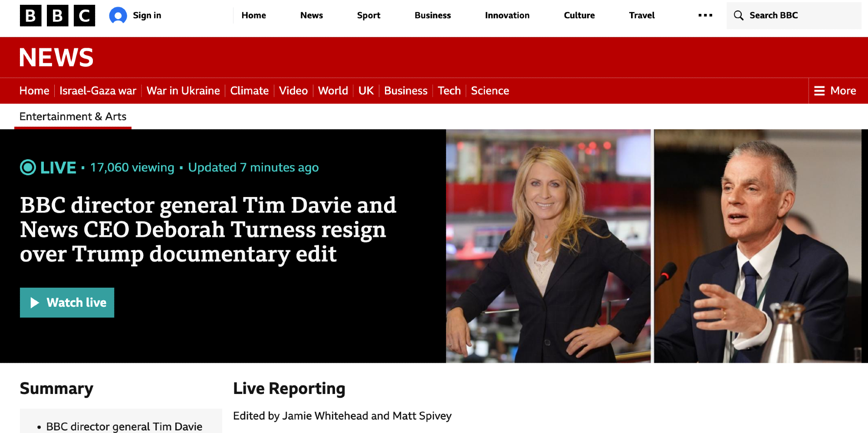Image resolution: width=868 pixels, height=433 pixels.
Task: Open the War in Ukraine section
Action: (x=183, y=91)
